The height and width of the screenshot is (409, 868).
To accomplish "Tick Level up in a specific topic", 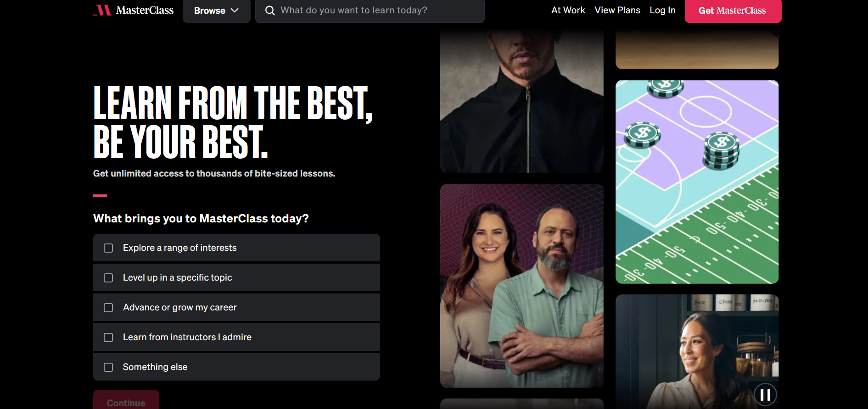I will click(108, 278).
